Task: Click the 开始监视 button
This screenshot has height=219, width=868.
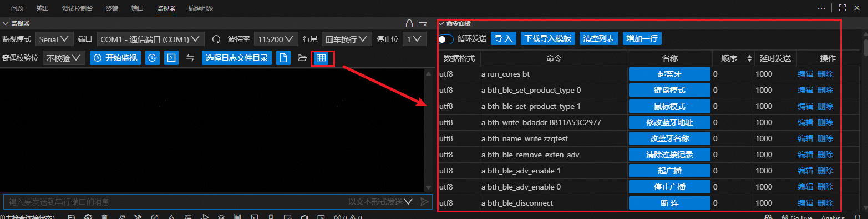Action: 115,58
